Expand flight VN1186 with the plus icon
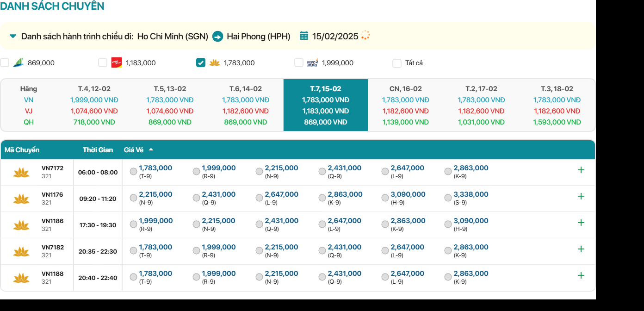Viewport: 644px width, 311px height. point(581,223)
